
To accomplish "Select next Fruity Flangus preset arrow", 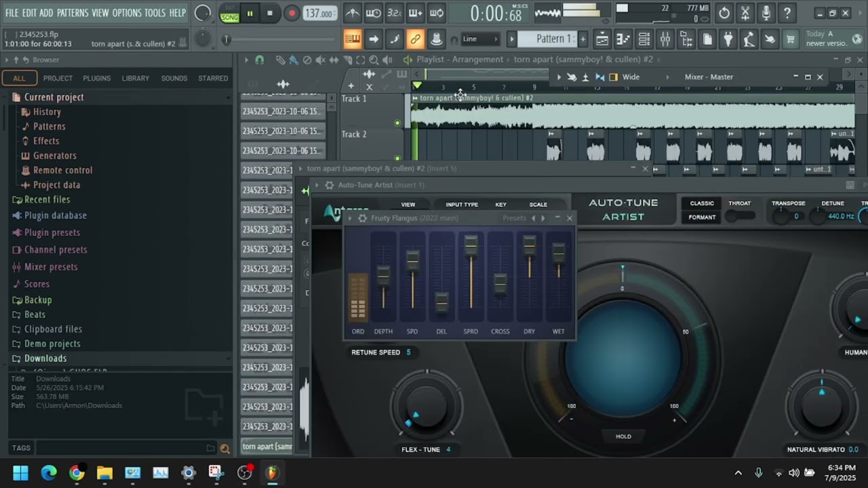I will coord(542,218).
